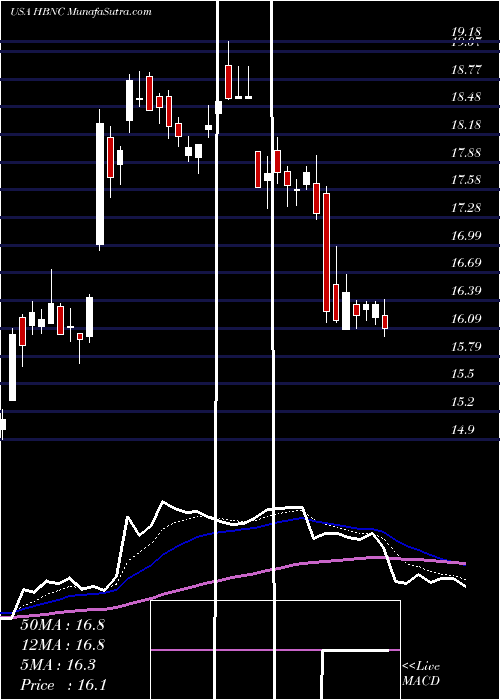Click the 15.79 price axis label
Screen dimensions: 500x700
coord(466,346)
